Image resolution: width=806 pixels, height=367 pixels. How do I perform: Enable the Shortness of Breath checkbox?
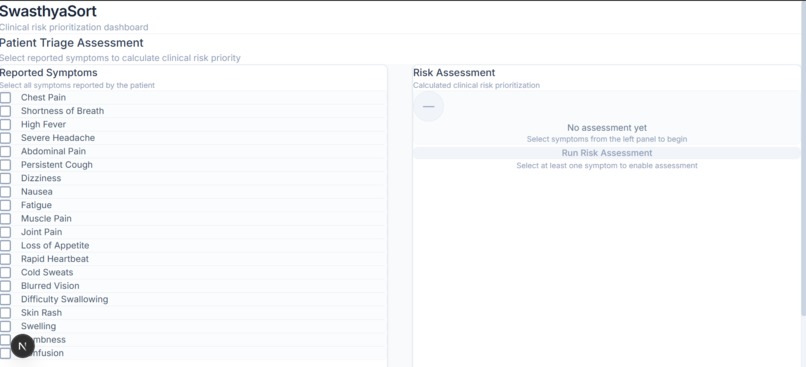(5, 111)
